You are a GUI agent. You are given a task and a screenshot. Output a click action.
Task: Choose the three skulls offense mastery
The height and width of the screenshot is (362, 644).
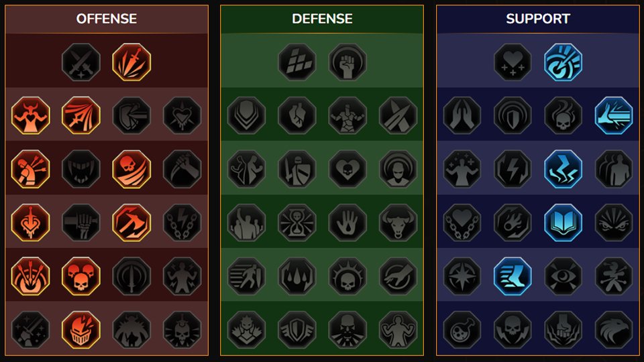pos(81,276)
